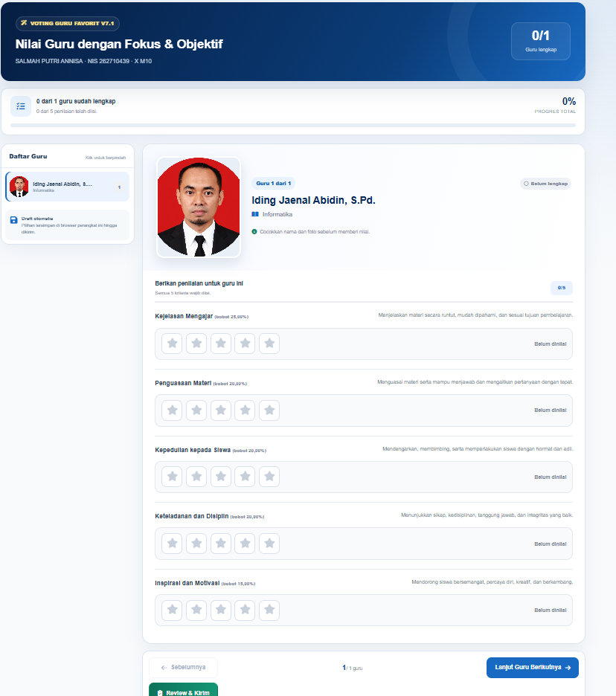Give Kepedulian kepada Siswa one star
This screenshot has width=616, height=696.
(x=173, y=477)
